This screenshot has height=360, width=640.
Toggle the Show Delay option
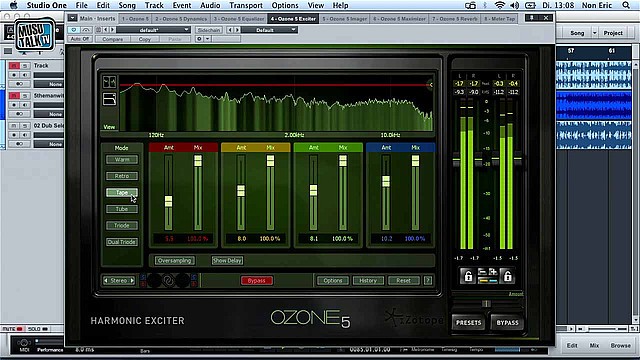click(227, 260)
